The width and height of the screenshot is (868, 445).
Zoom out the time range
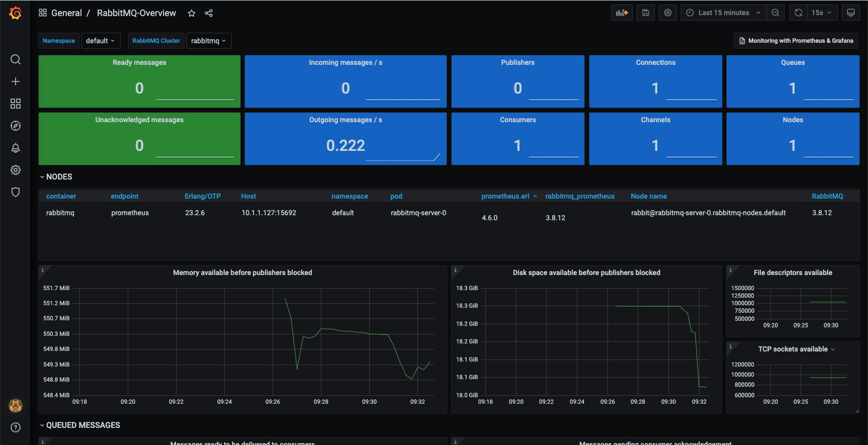click(775, 13)
